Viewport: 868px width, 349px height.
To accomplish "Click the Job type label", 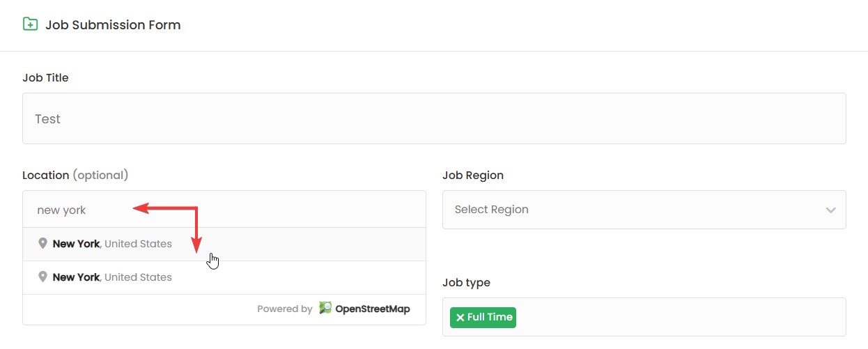I will pos(466,283).
